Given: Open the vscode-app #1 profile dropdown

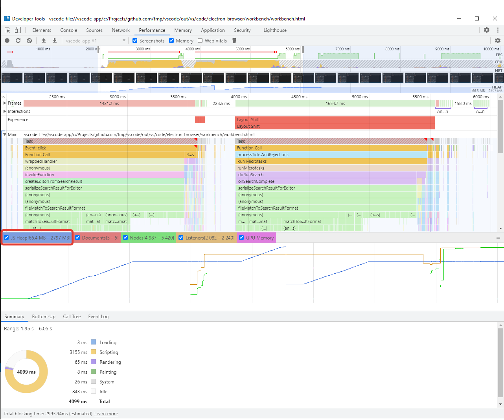Looking at the screenshot, I should (x=96, y=41).
